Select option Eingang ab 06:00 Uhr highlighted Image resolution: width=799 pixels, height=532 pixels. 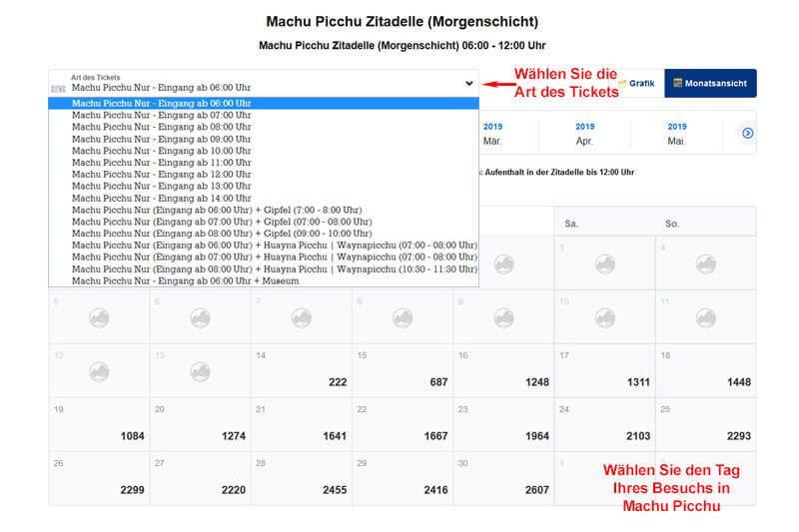[x=264, y=104]
